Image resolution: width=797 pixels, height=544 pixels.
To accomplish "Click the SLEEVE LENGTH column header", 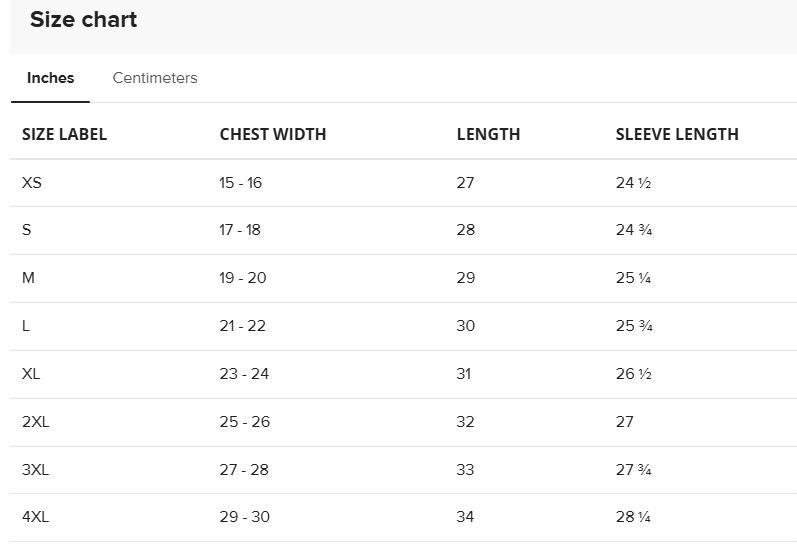I will [x=677, y=134].
